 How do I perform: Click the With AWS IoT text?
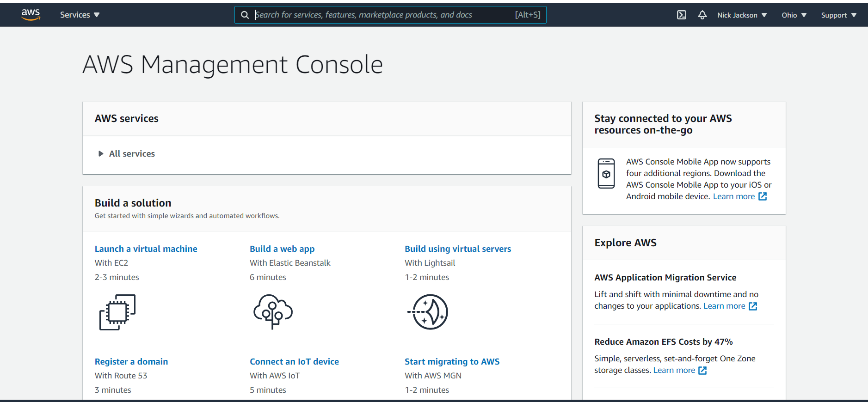click(275, 376)
